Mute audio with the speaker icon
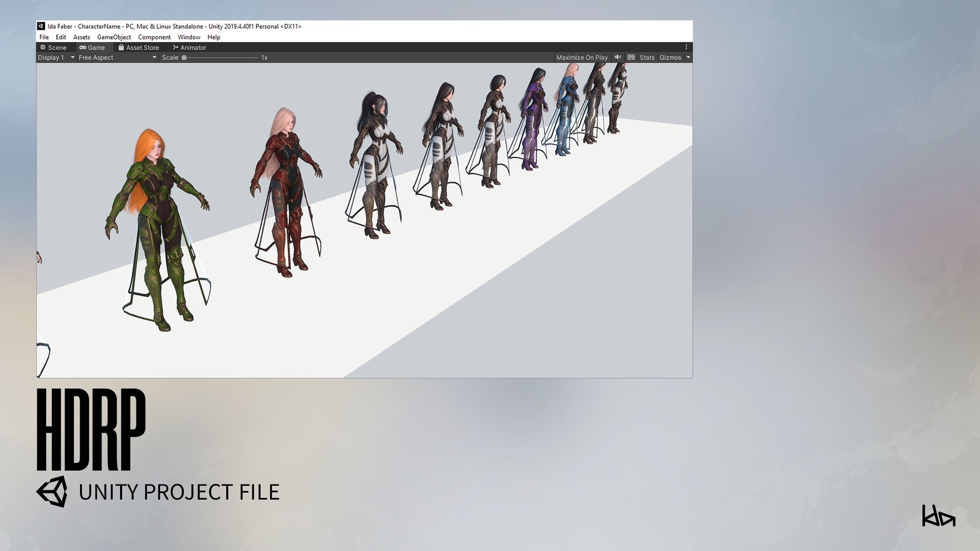980x551 pixels. point(617,57)
